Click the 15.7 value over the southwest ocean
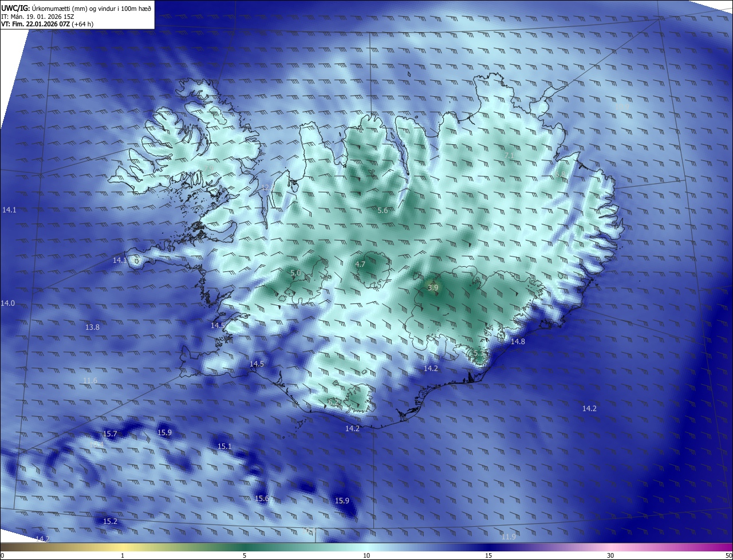733x560 pixels. (x=110, y=434)
